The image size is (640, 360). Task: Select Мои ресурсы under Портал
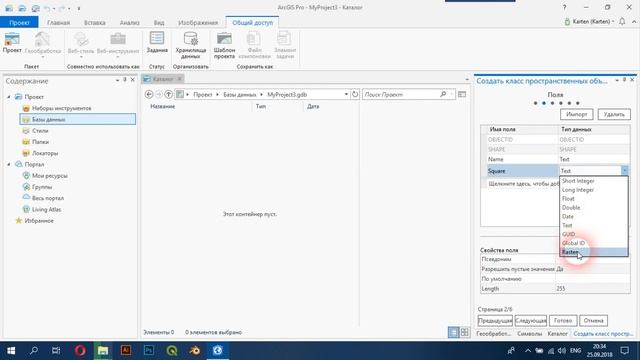[x=50, y=176]
